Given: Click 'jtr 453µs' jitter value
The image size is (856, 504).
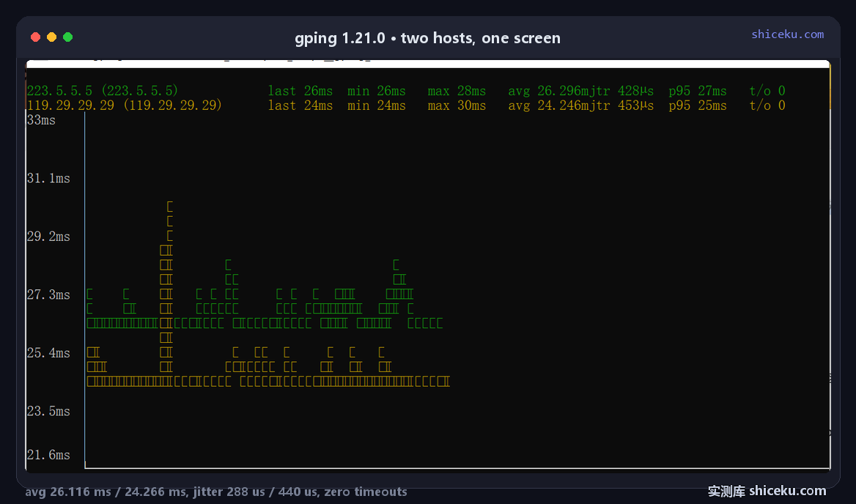Looking at the screenshot, I should coord(621,105).
